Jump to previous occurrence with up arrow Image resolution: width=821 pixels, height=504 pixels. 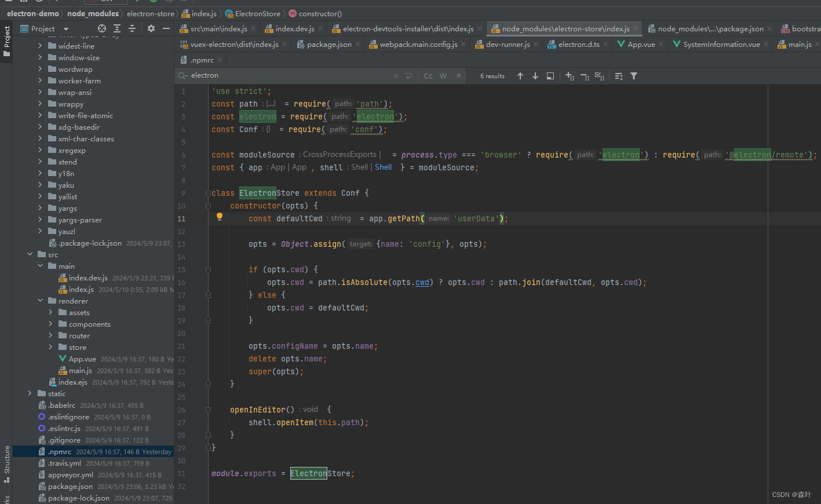[520, 75]
